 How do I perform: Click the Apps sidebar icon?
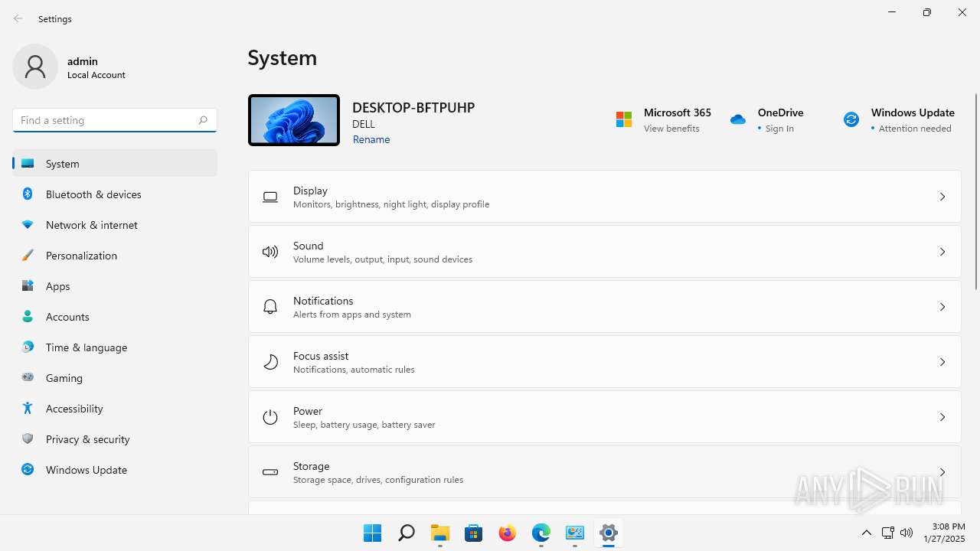28,286
